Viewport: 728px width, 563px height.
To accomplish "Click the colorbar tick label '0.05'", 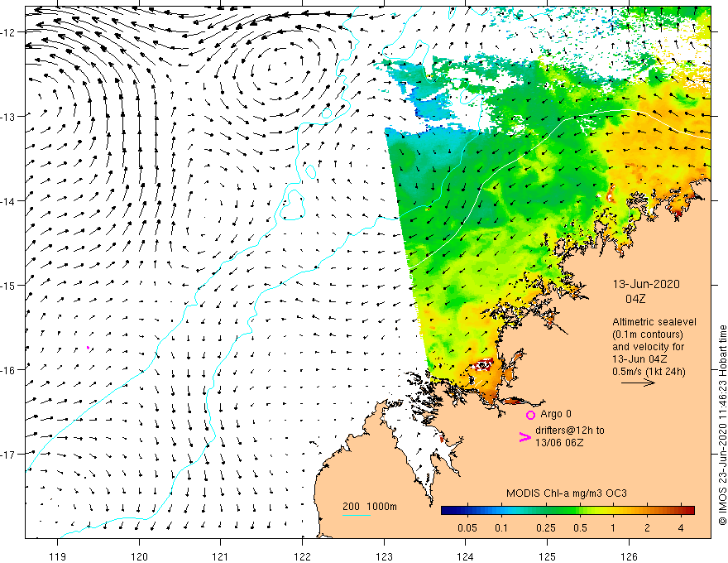I will pos(467,528).
